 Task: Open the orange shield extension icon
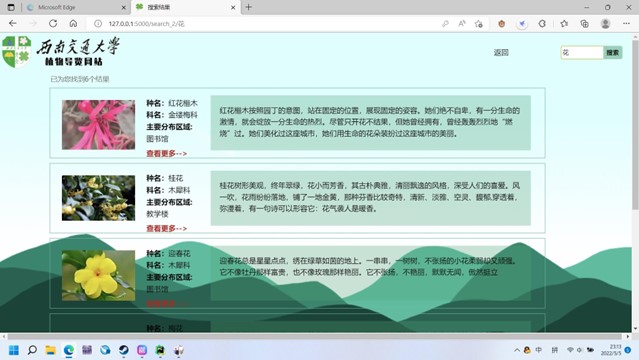502,24
